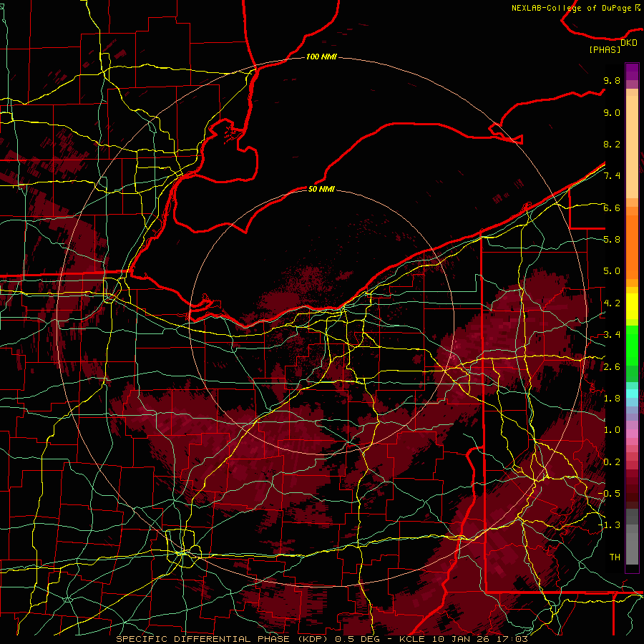Screen dimensions: 644x644
Task: Click the 9.0 legend value
Action: pos(612,112)
